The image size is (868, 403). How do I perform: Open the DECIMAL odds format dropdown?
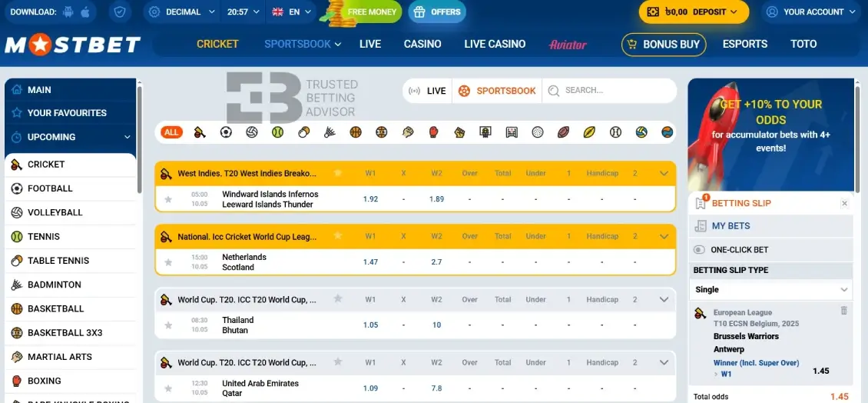181,12
